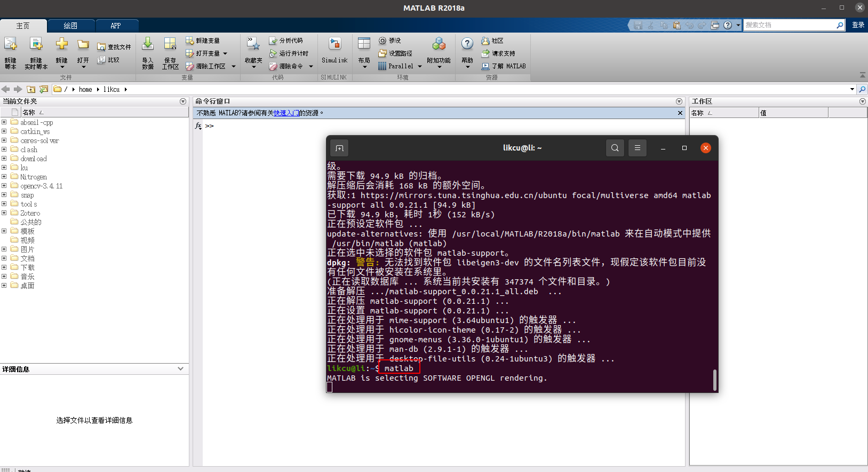This screenshot has width=868, height=472.
Task: Open a new tab in the terminal window
Action: pos(340,148)
